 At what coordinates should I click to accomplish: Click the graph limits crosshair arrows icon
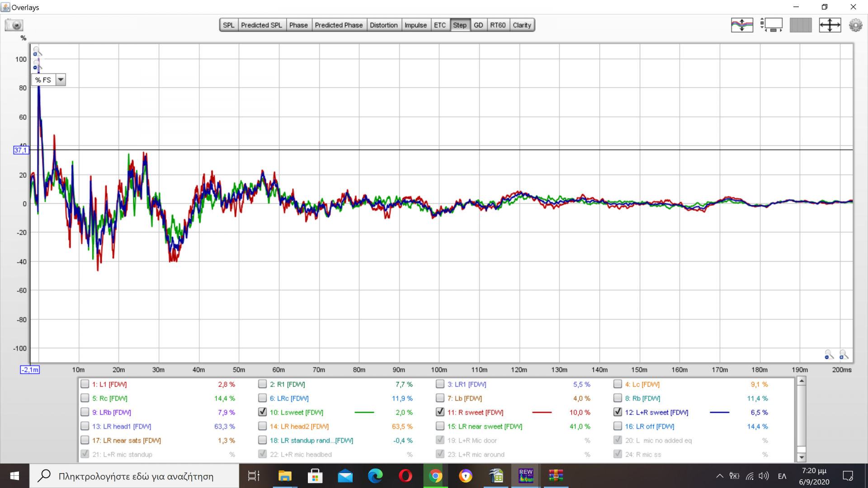click(830, 25)
